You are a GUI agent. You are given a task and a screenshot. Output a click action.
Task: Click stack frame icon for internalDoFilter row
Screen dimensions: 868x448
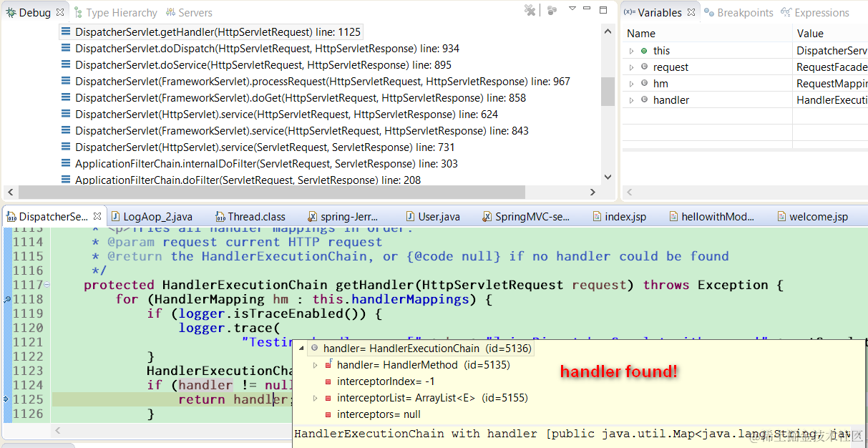coord(66,164)
